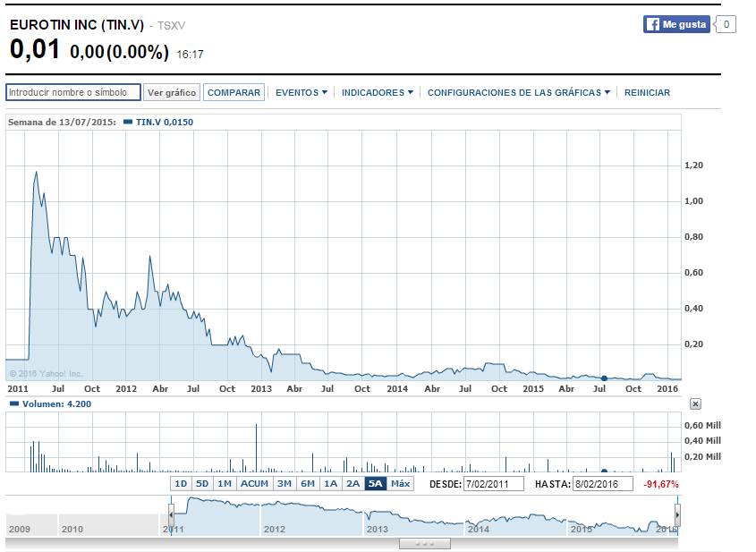Image resolution: width=756 pixels, height=552 pixels.
Task: Open the EVENTOS dropdown menu
Action: click(302, 92)
